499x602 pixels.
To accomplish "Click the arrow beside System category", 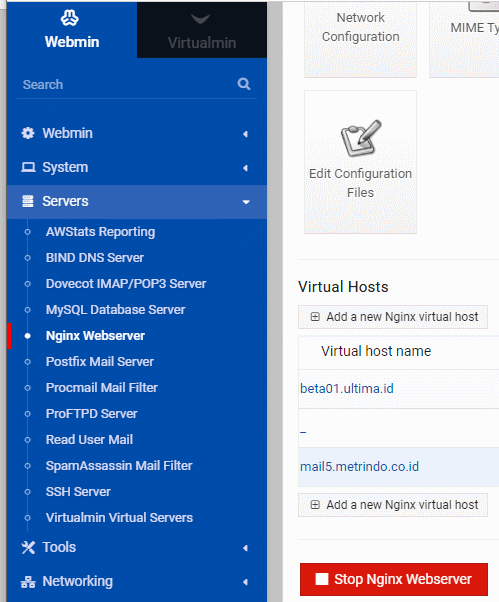I will click(246, 168).
